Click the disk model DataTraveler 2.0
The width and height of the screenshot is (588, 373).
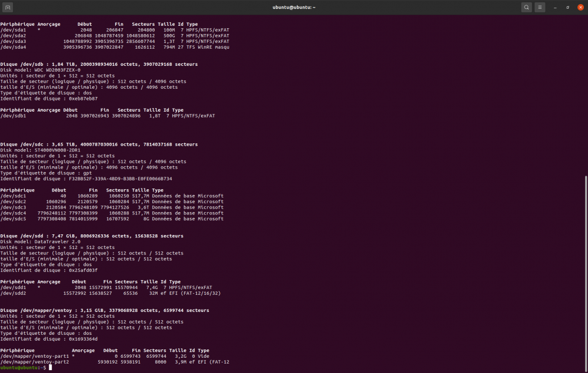58,241
